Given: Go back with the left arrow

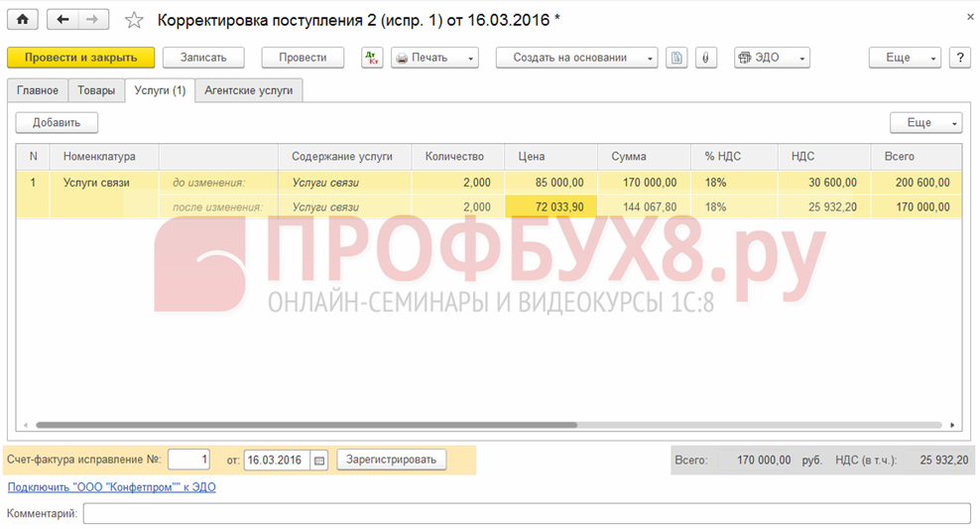Looking at the screenshot, I should tap(63, 20).
